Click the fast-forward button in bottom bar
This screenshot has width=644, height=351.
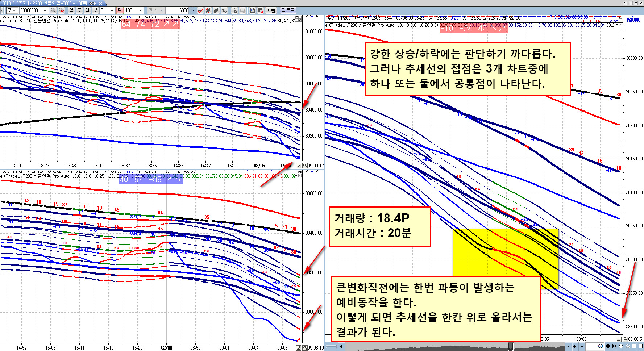point(582,346)
